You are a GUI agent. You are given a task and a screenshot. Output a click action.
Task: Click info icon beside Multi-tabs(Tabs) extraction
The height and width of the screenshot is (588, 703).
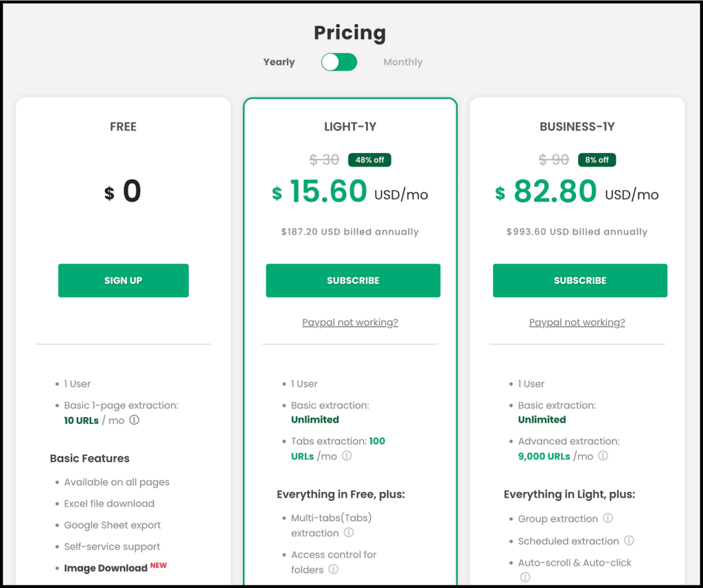[x=349, y=533]
